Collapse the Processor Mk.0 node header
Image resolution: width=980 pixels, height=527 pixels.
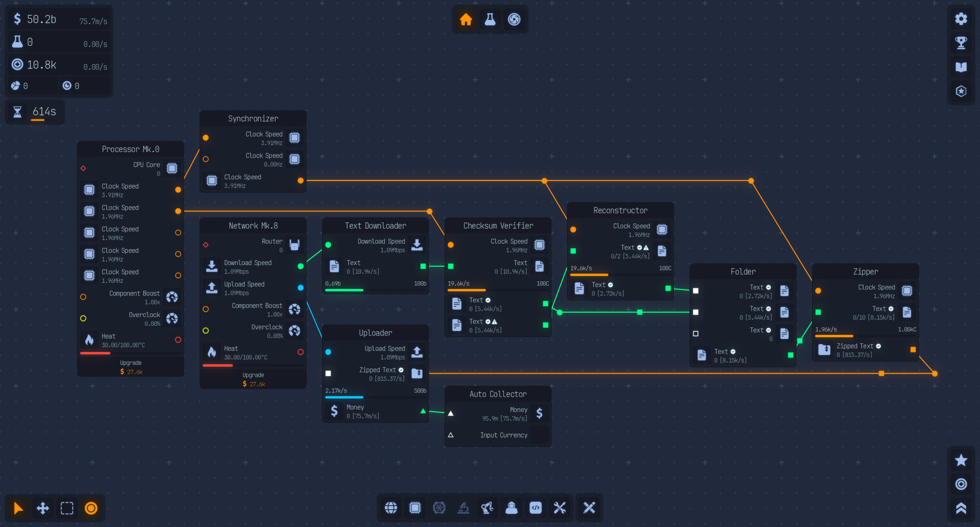[x=131, y=149]
